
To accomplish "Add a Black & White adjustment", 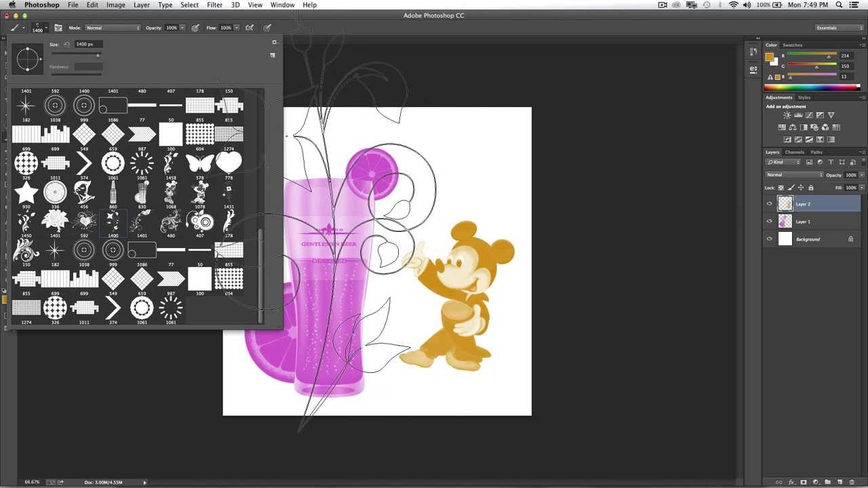I will [804, 127].
